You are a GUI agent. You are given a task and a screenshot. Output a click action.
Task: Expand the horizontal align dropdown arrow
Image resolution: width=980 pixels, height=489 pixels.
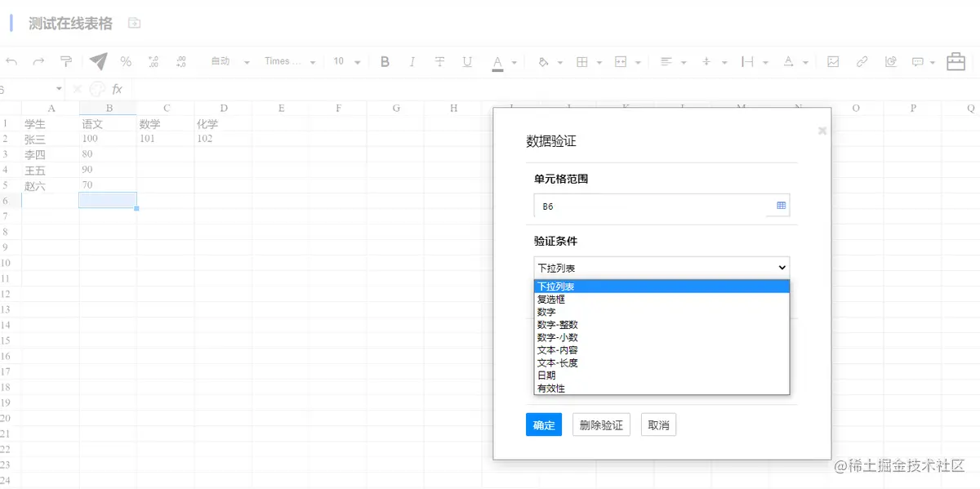point(684,63)
